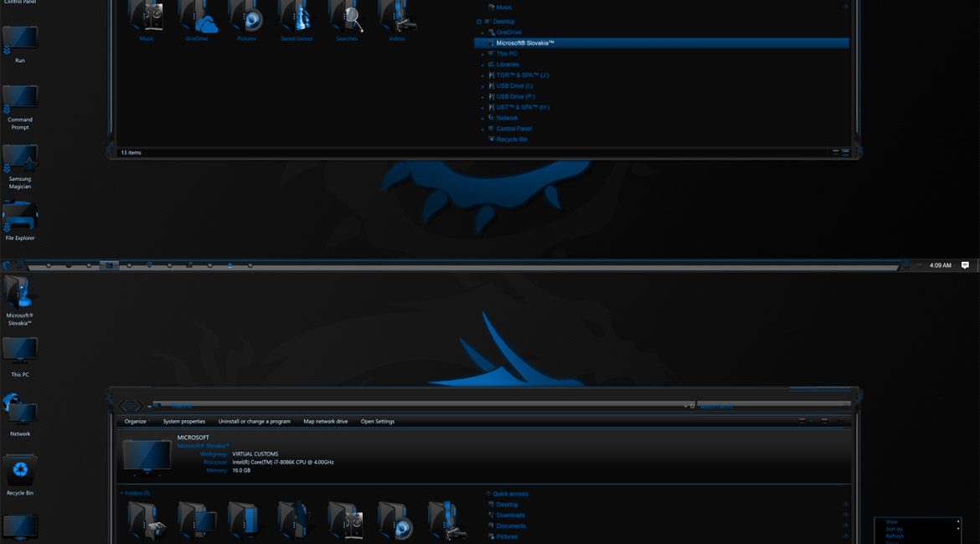
Task: Click the highlighted active taskbar app button
Action: [109, 265]
